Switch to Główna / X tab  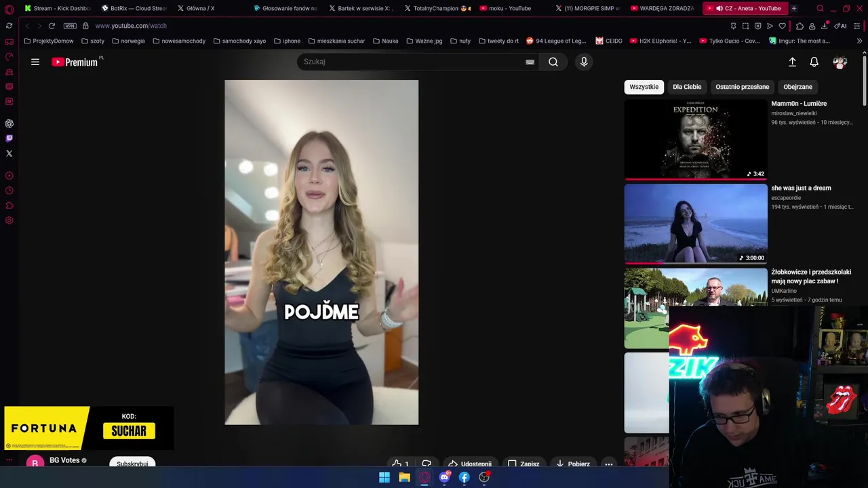[196, 9]
